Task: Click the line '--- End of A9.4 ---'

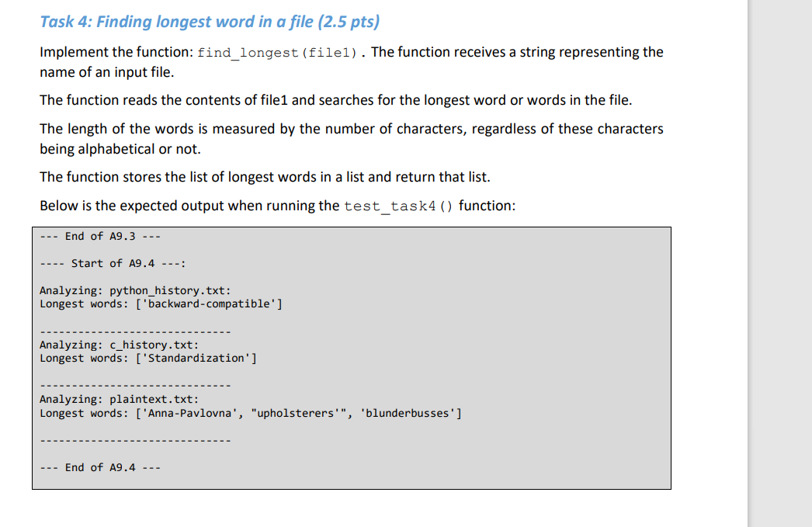Action: 100,467
